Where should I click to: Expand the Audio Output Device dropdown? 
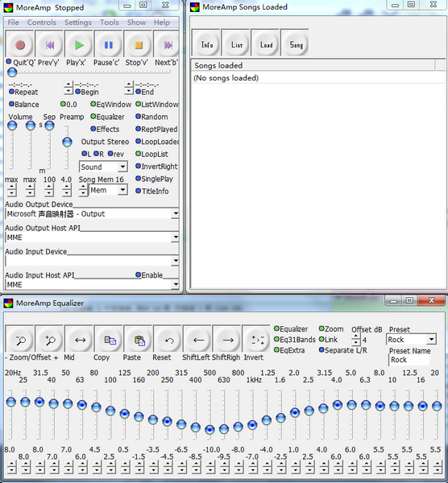tap(92, 214)
